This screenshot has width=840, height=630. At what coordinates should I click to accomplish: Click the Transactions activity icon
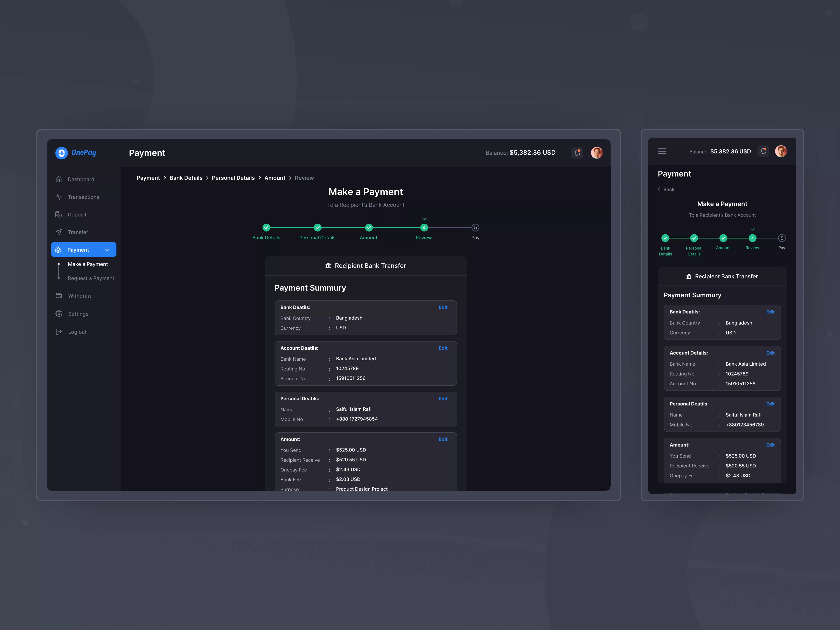(58, 197)
